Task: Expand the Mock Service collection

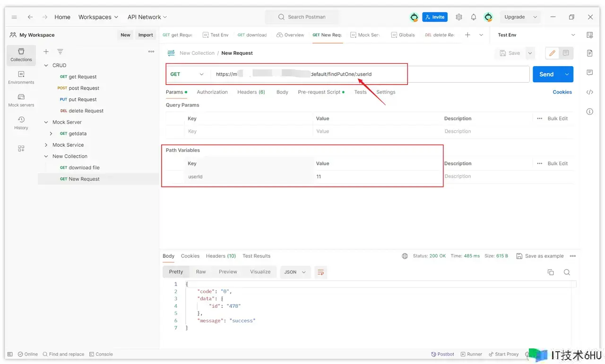Action: 46,145
